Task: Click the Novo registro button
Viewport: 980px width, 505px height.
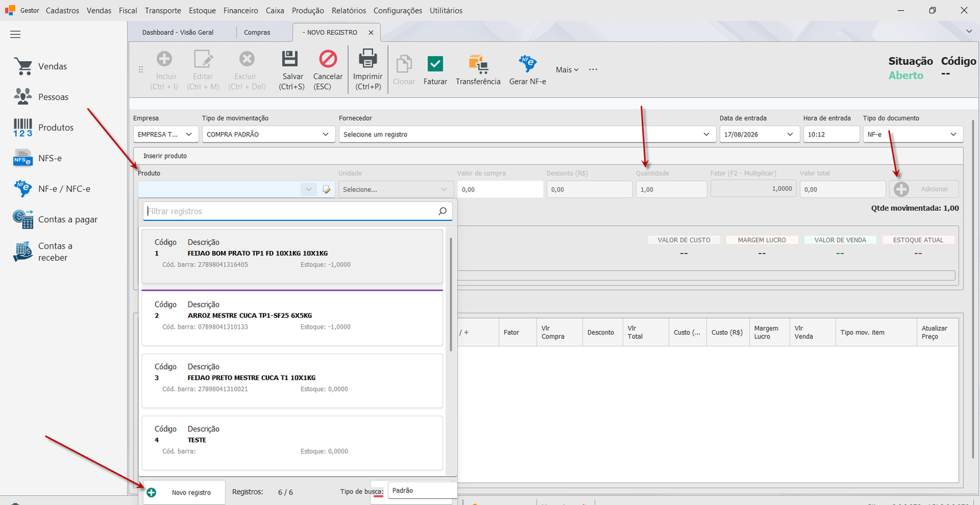Action: [184, 492]
